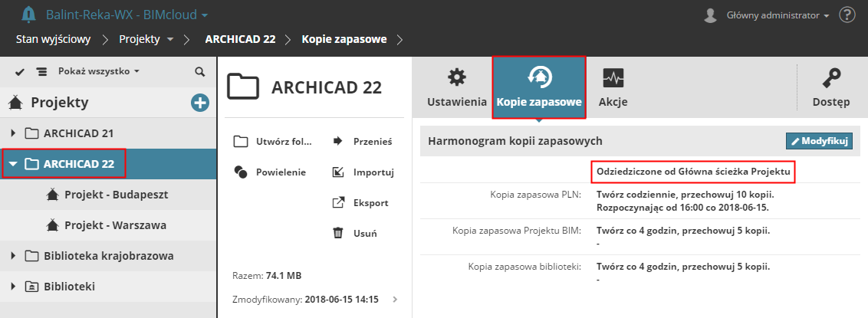Click the Eksport external arrow icon

[337, 203]
